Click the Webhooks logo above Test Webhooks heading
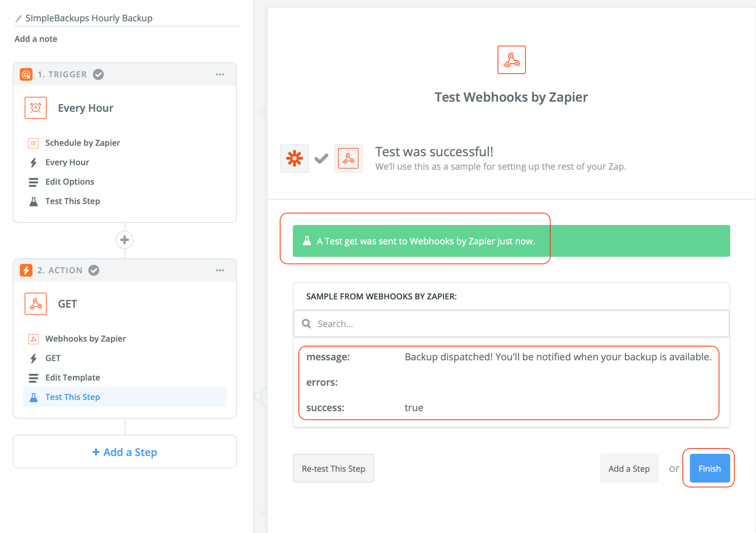Image resolution: width=756 pixels, height=533 pixels. click(511, 60)
